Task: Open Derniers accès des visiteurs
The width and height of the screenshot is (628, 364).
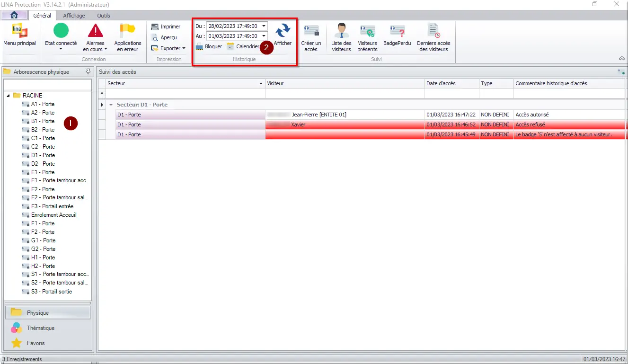Action: (433, 31)
